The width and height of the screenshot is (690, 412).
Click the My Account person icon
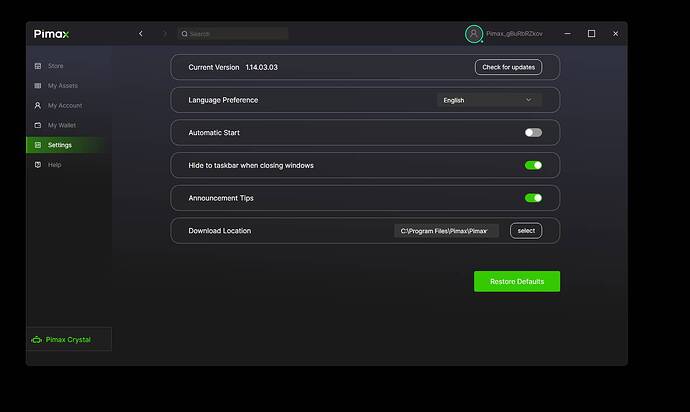coord(38,106)
